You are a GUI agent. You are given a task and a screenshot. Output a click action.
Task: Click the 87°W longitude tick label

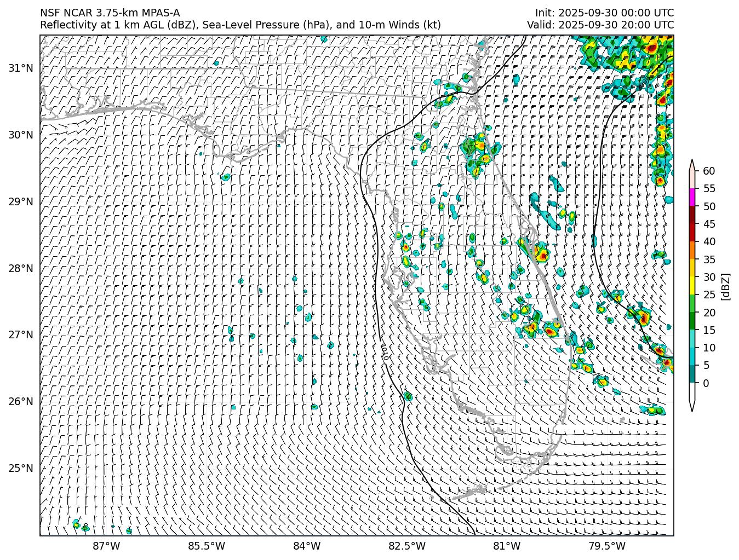click(x=106, y=546)
